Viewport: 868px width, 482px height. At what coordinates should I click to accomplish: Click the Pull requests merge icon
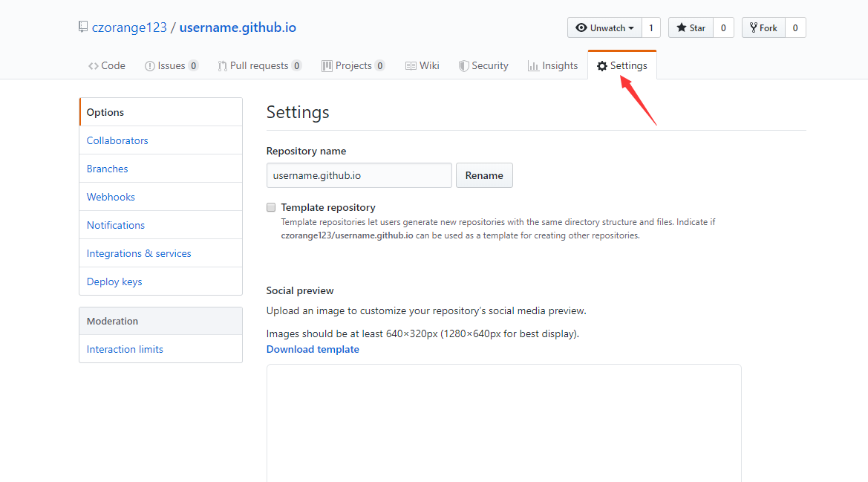(x=222, y=66)
